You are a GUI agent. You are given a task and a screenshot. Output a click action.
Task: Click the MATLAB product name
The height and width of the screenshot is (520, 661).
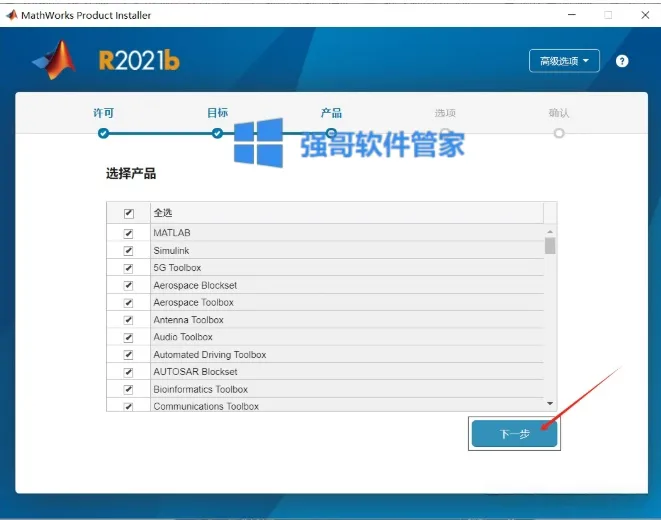tap(172, 233)
